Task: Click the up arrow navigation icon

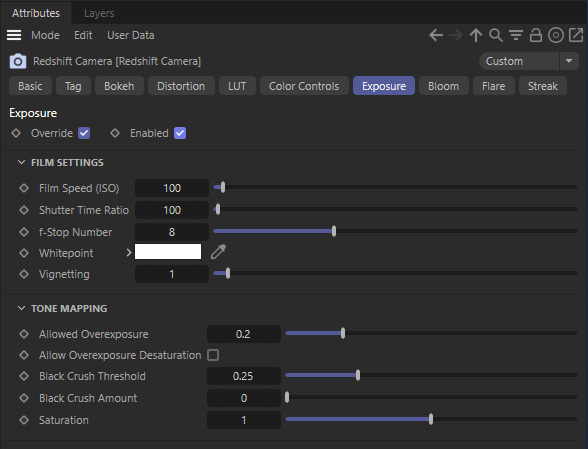Action: [x=476, y=35]
